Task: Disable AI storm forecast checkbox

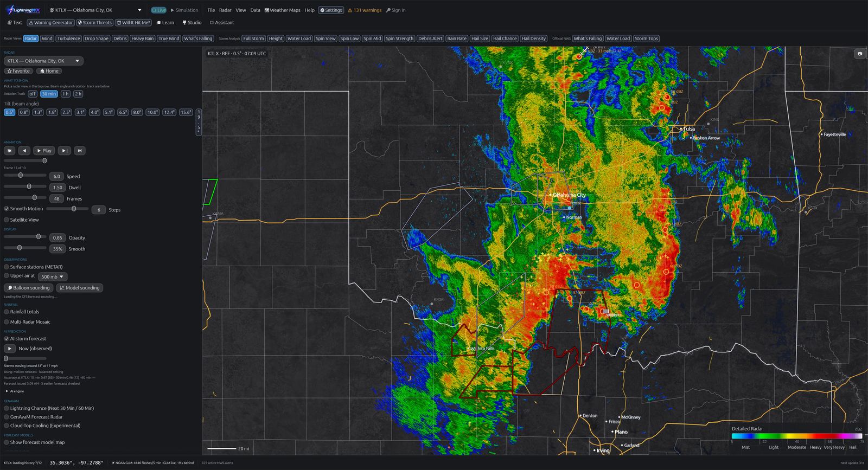Action: coord(7,339)
